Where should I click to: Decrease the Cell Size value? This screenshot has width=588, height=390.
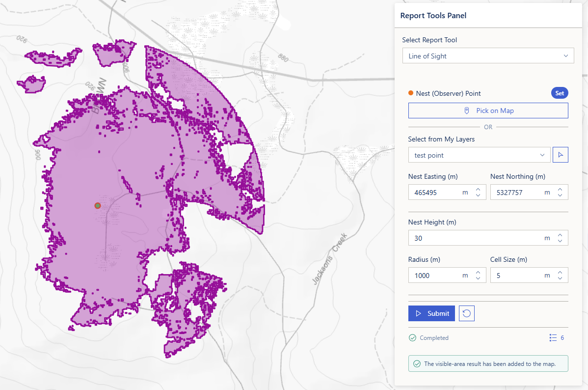(560, 278)
